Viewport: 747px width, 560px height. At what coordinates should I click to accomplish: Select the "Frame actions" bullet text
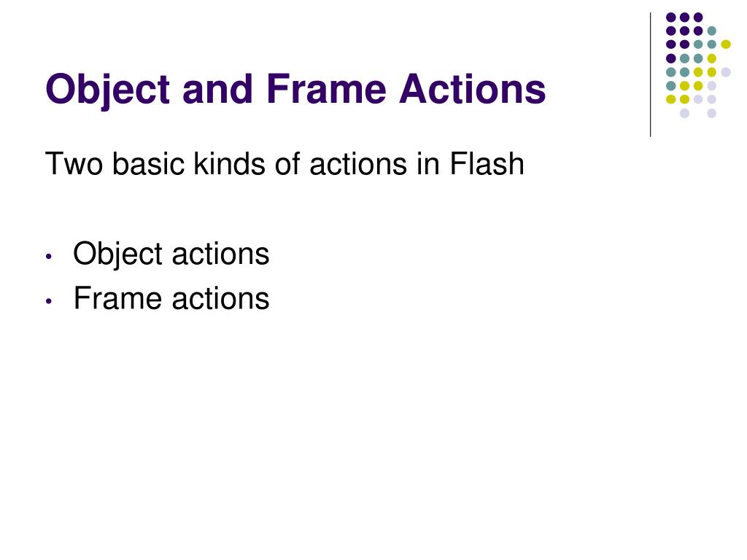[x=171, y=298]
